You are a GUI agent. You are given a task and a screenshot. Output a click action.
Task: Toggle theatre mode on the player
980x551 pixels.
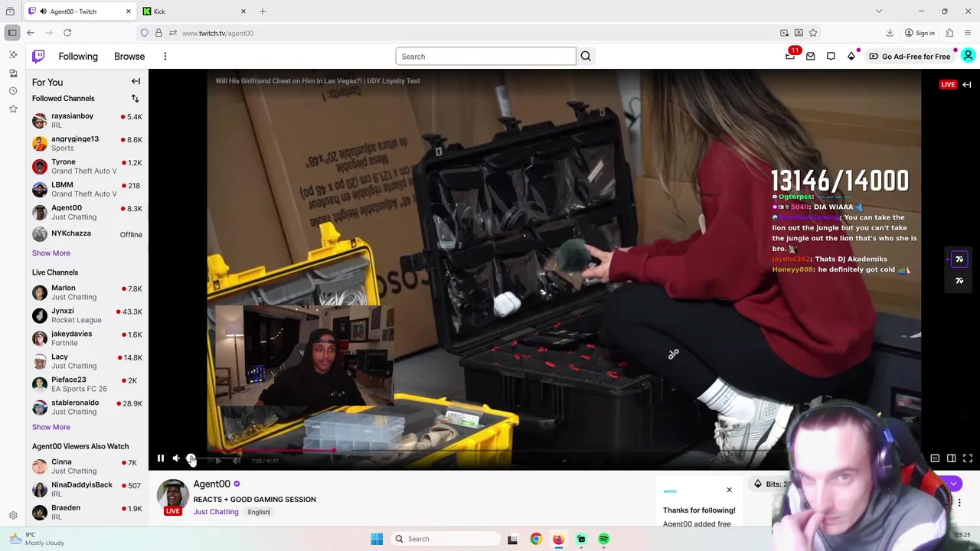(x=951, y=458)
